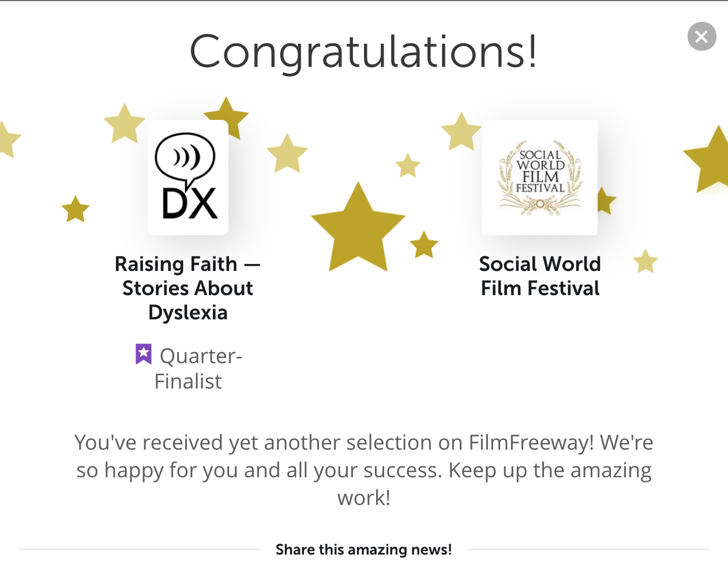The width and height of the screenshot is (728, 573).
Task: Click the dark star behind festival logo's right edge
Action: pos(606,201)
